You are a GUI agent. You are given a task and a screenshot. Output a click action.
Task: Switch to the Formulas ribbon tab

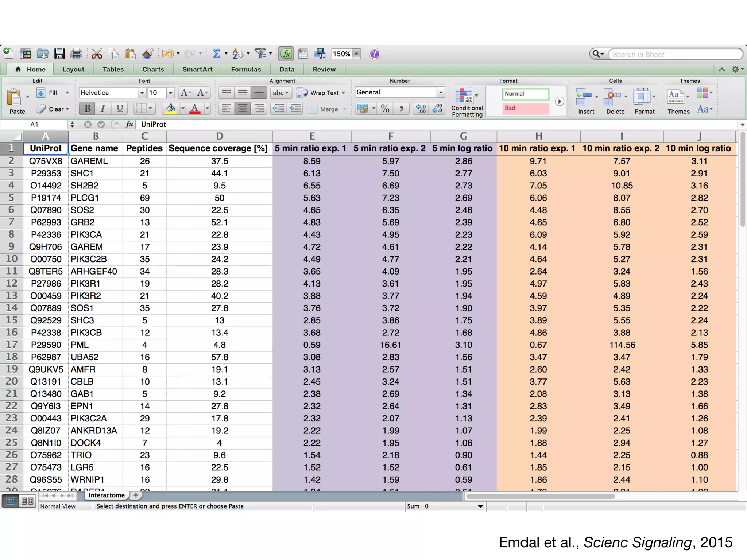[x=246, y=69]
